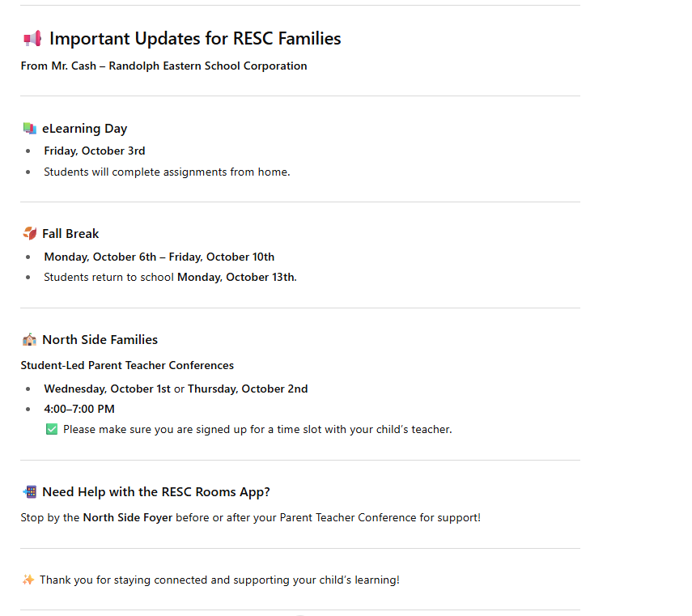Click the Friday, October 3rd bullet
The width and height of the screenshot is (692, 616).
pyautogui.click(x=95, y=151)
